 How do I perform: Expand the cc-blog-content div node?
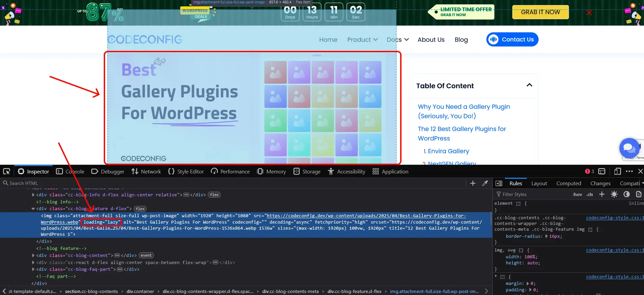[33, 255]
